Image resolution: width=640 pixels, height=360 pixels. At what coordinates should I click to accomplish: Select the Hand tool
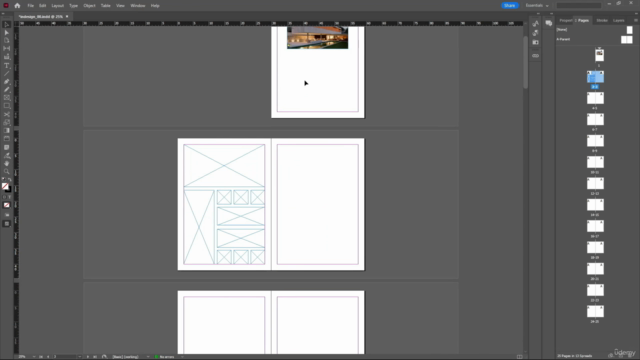[x=7, y=163]
